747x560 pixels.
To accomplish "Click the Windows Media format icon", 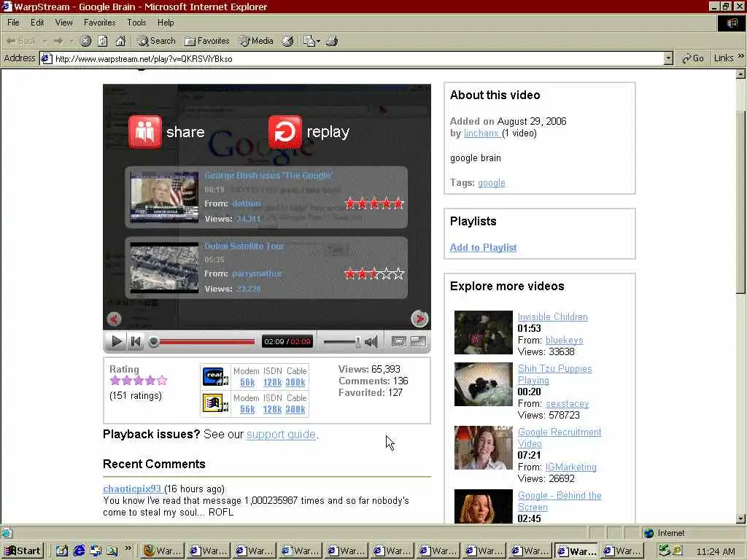I will (215, 404).
